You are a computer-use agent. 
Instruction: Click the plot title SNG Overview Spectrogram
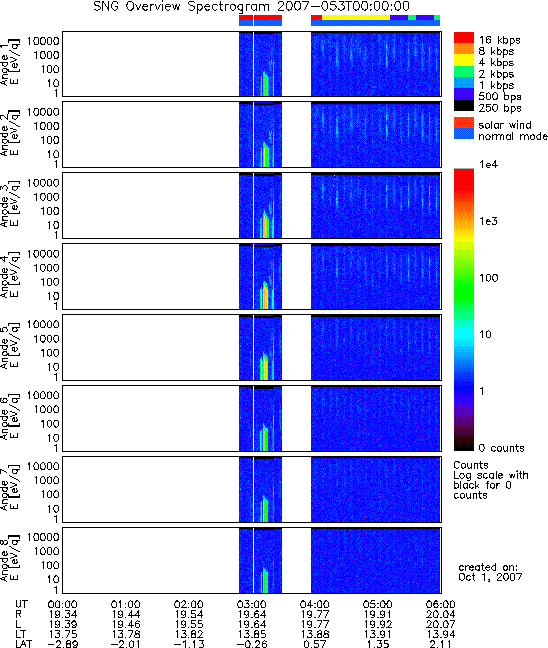251,7
